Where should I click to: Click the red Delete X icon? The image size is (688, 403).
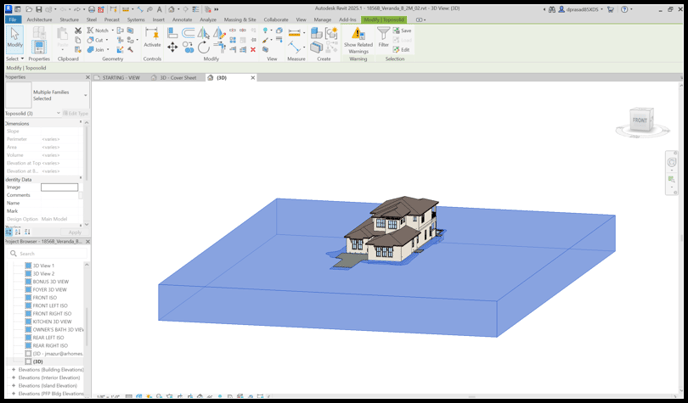pyautogui.click(x=253, y=50)
